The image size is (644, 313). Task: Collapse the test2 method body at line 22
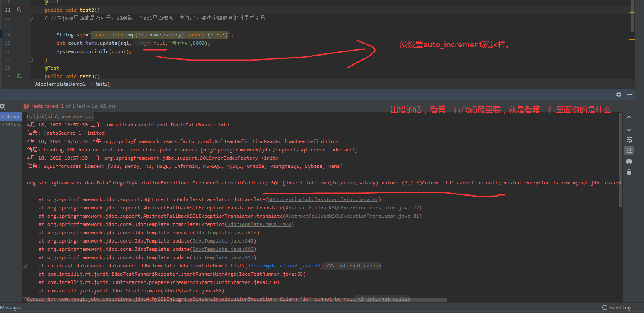pyautogui.click(x=31, y=18)
